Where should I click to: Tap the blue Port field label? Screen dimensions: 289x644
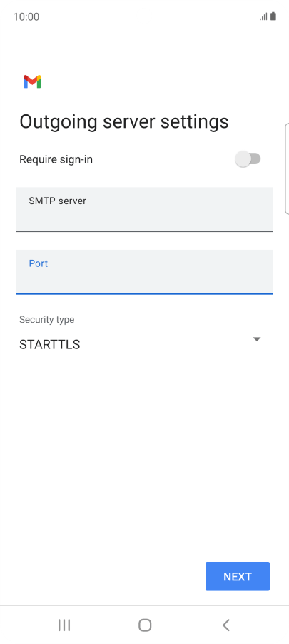point(39,263)
